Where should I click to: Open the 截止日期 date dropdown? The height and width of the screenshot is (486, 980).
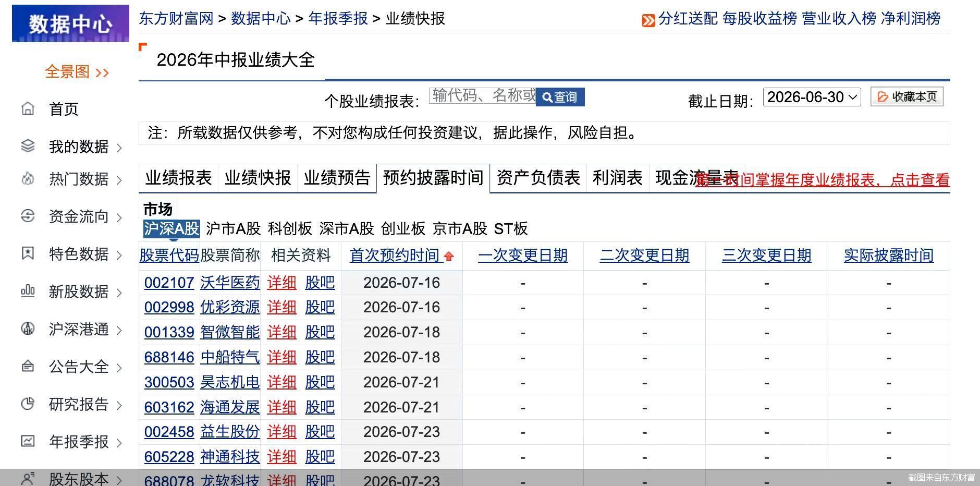pos(812,97)
